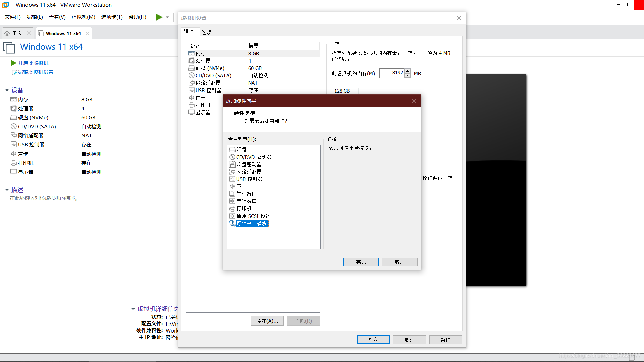644x362 pixels.
Task: Select 串行端口 icon in wizard list
Action: (x=232, y=201)
